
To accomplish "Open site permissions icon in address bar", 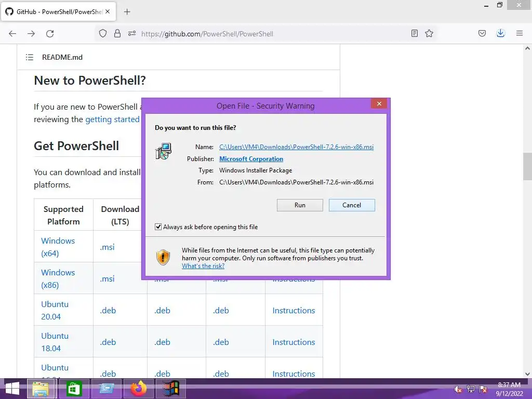I will (131, 33).
